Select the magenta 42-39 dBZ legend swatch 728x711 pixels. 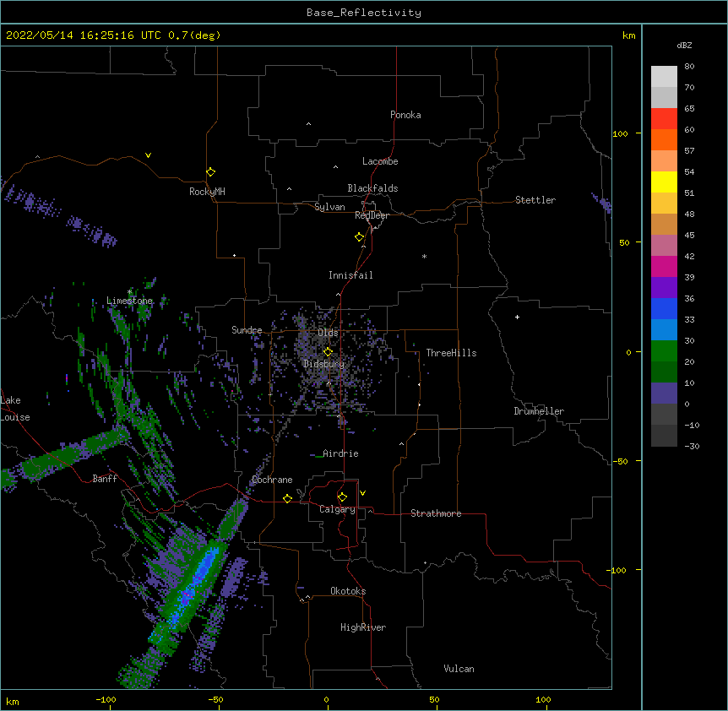tap(664, 266)
